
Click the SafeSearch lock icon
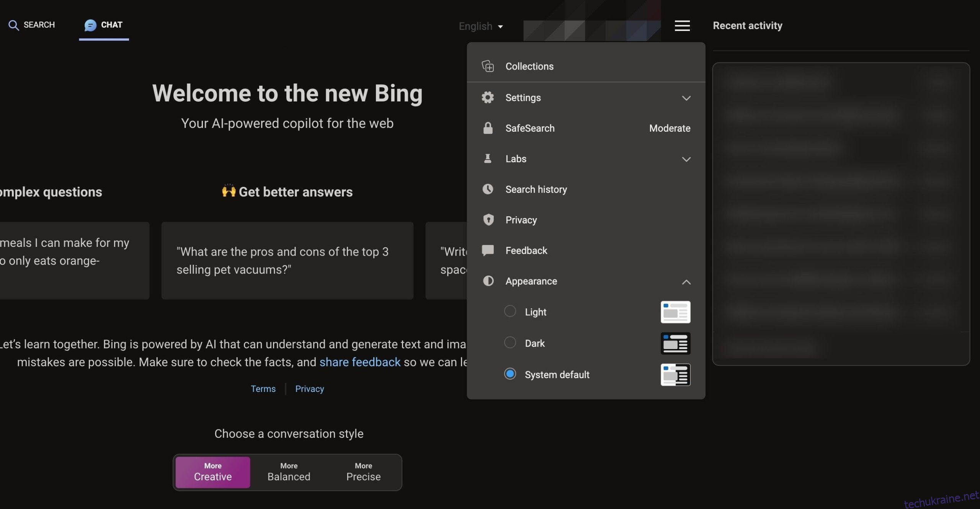point(488,128)
